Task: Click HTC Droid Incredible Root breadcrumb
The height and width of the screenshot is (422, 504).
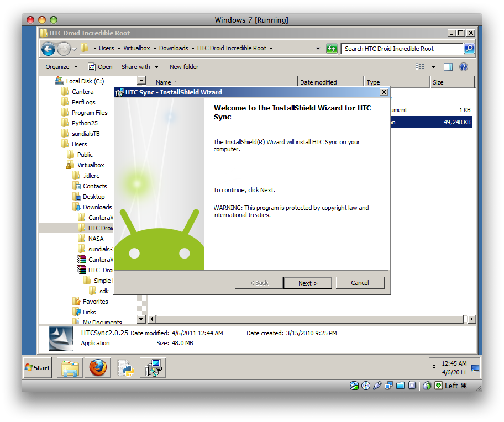Action: pos(232,48)
